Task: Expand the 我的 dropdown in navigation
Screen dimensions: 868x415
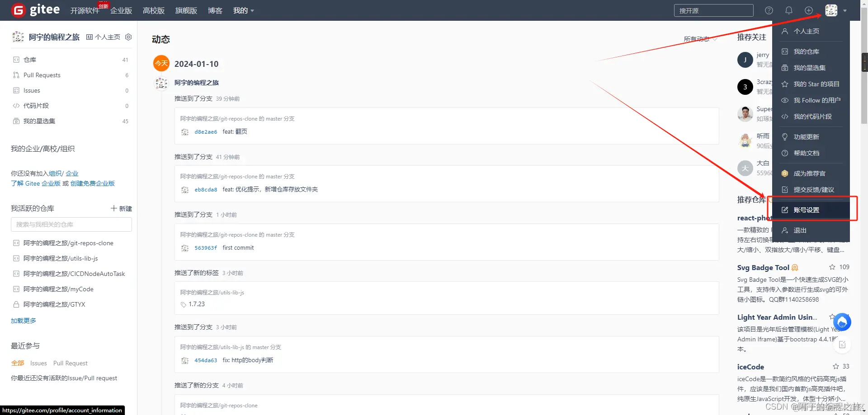Action: pos(244,10)
